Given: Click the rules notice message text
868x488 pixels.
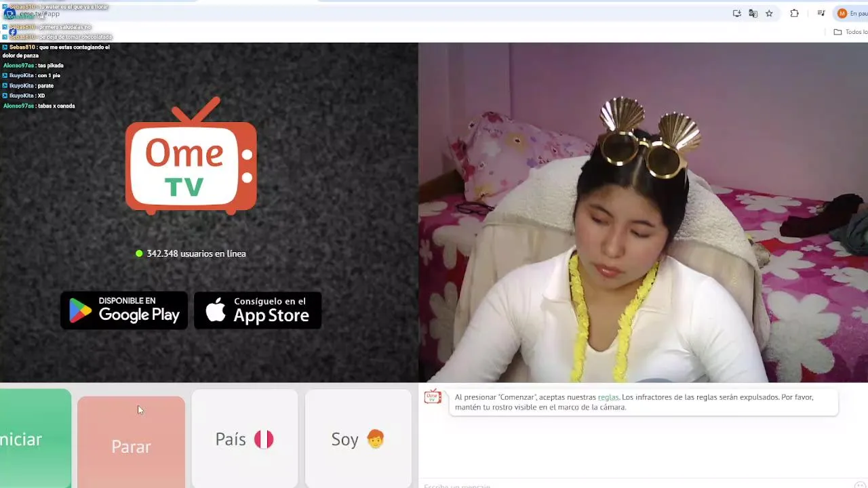Looking at the screenshot, I should [x=634, y=402].
